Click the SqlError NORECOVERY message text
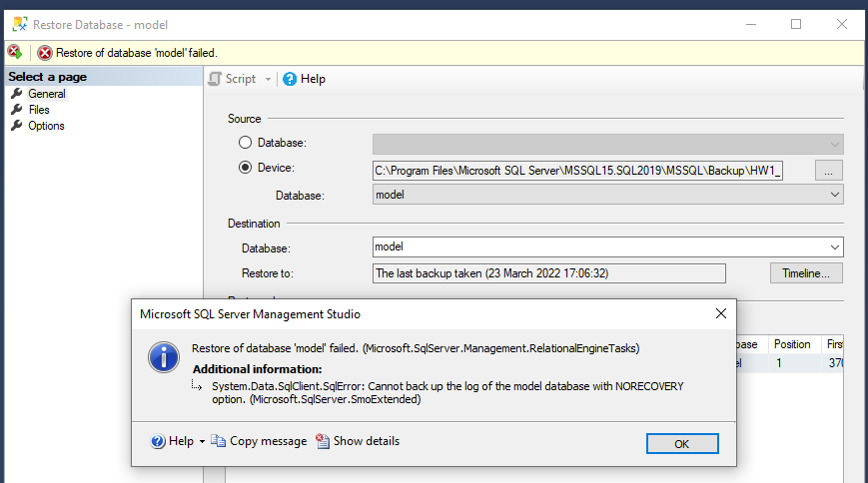The image size is (868, 483). coord(447,393)
